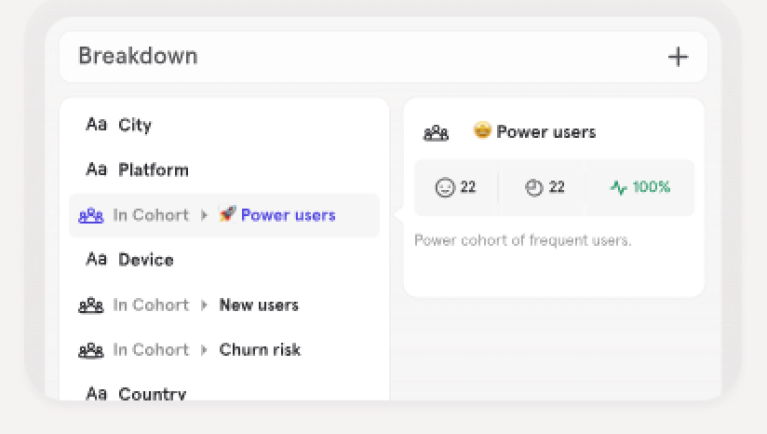The height and width of the screenshot is (434, 767).
Task: Click the Aa icon next to Device
Action: [96, 260]
